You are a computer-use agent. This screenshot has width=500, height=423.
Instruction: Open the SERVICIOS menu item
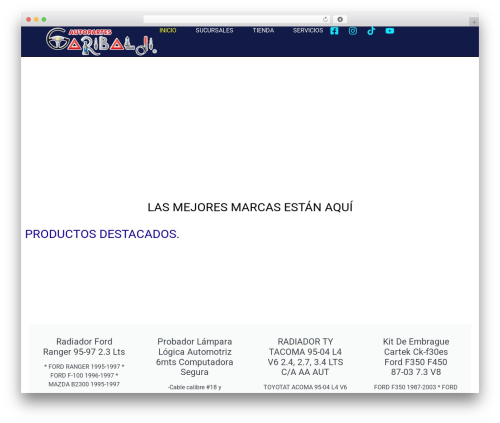point(308,30)
